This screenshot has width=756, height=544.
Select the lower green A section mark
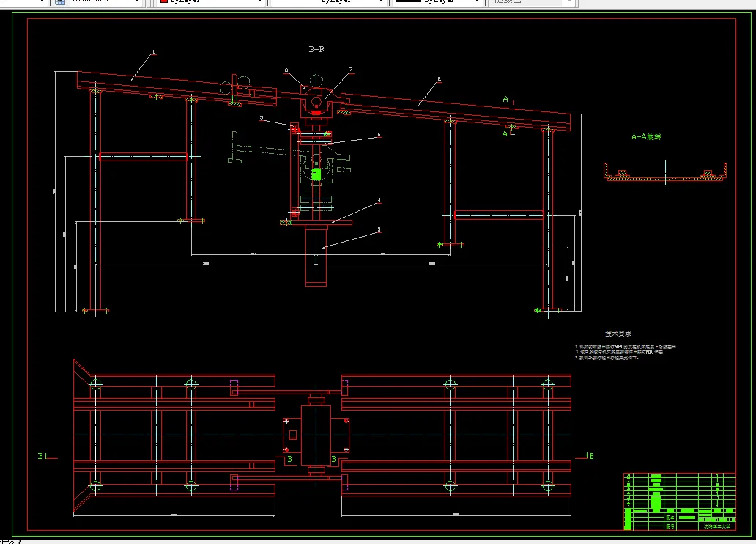pos(505,133)
